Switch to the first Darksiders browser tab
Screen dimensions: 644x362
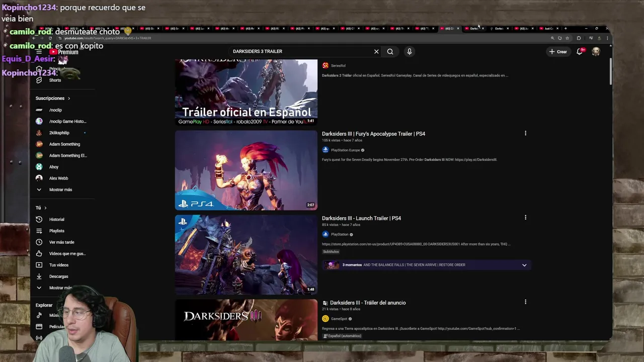(474, 29)
